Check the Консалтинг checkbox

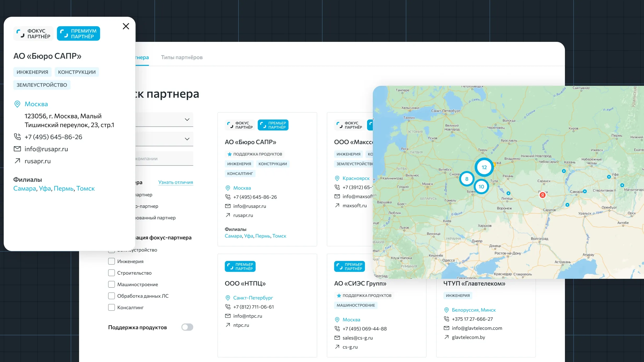[x=112, y=307]
